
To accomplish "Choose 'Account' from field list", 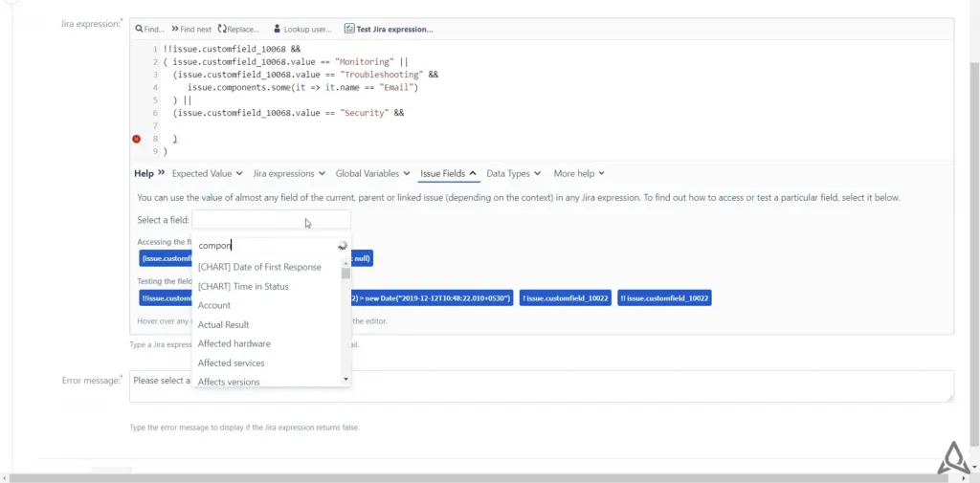I will tap(214, 305).
